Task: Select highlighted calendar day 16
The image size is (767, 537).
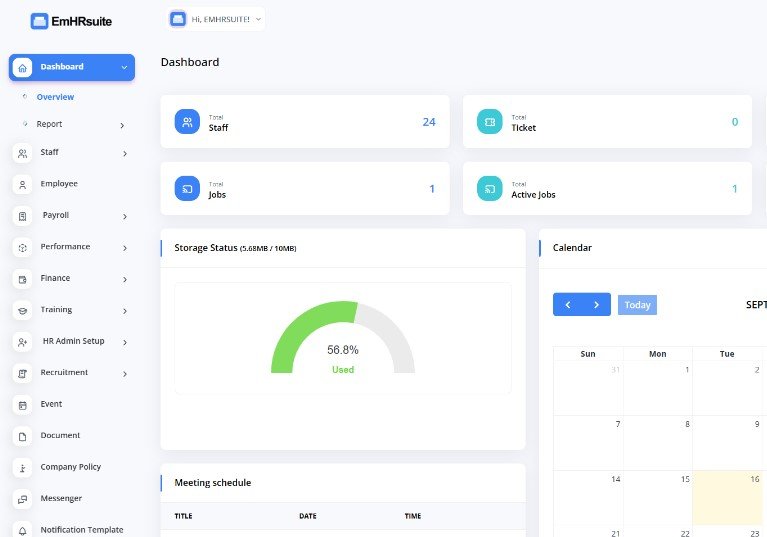Action: [729, 498]
